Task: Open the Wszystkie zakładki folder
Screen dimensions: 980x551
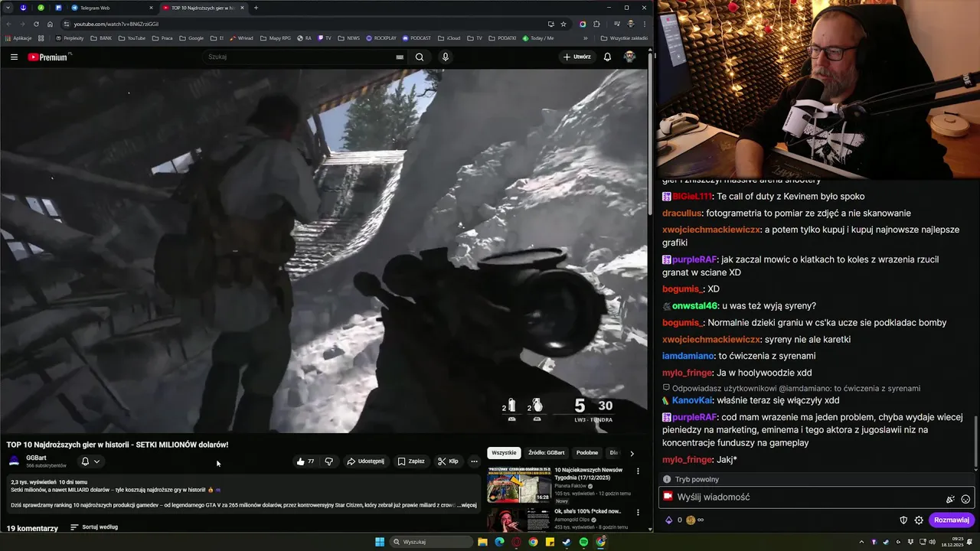Action: [624, 37]
